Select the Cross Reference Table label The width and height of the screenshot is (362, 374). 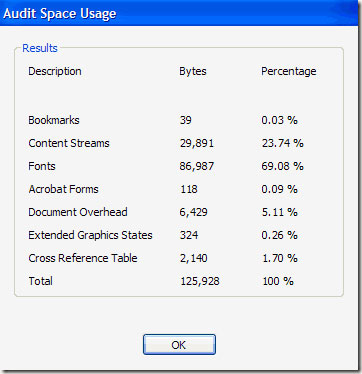[x=83, y=258]
